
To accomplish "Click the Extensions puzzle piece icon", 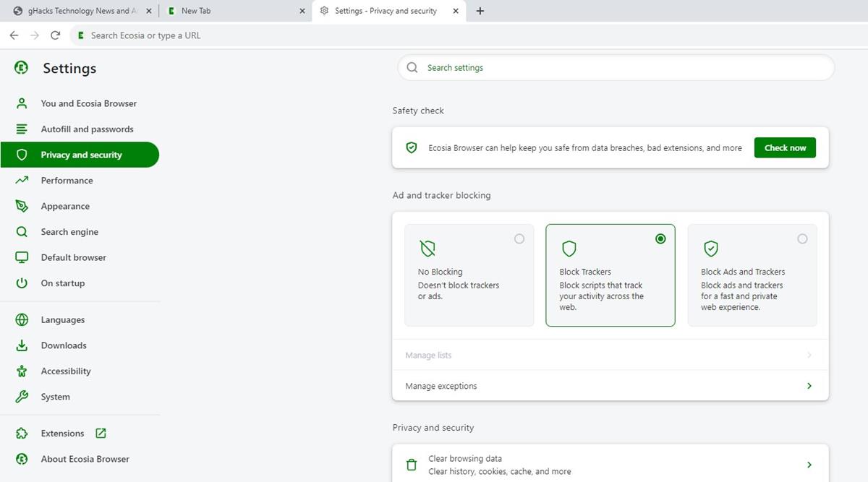I will pyautogui.click(x=22, y=434).
